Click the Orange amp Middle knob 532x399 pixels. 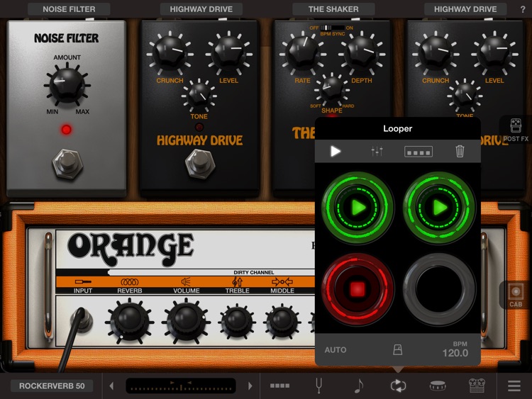coord(282,321)
